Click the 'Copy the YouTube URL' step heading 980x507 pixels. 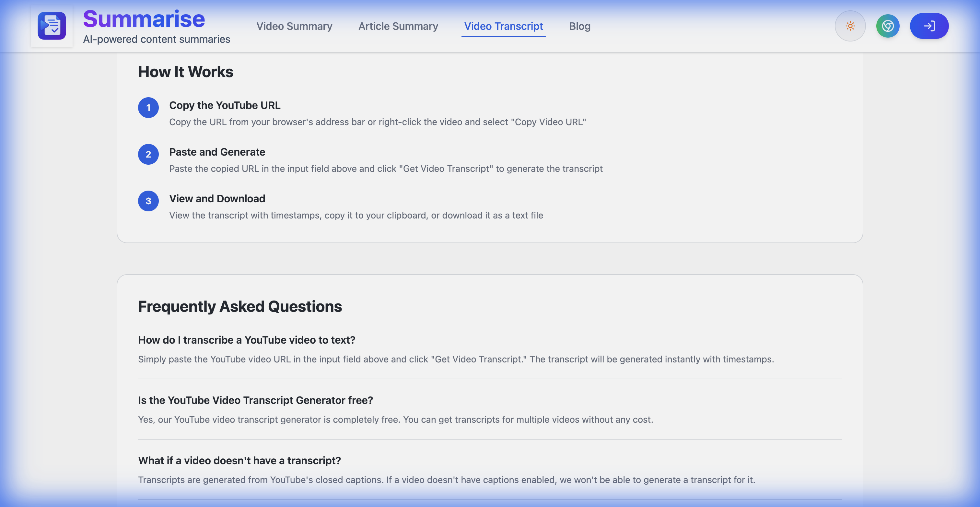click(x=225, y=105)
